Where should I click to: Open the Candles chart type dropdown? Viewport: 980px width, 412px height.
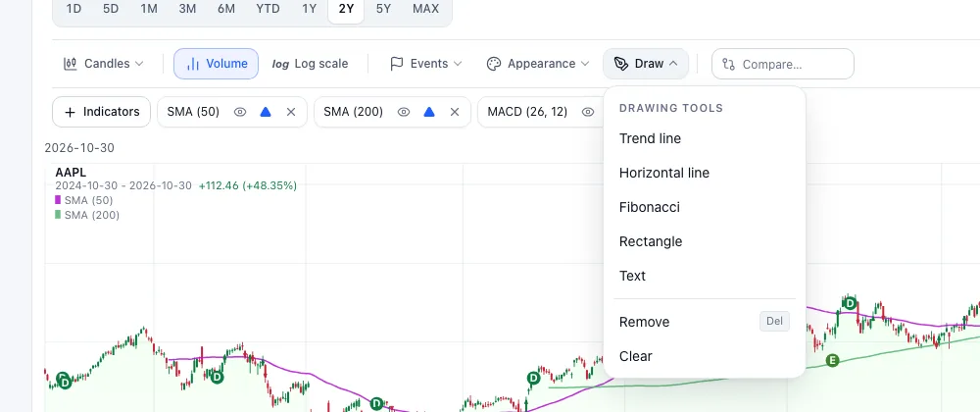coord(104,64)
